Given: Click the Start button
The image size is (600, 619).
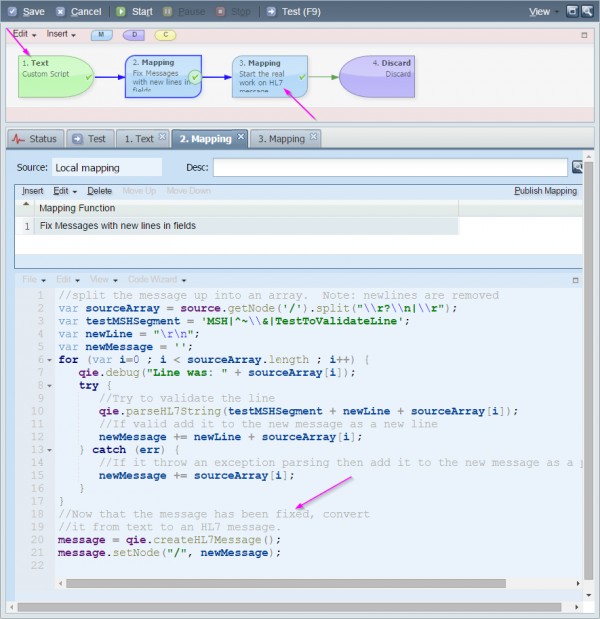Looking at the screenshot, I should click(135, 11).
